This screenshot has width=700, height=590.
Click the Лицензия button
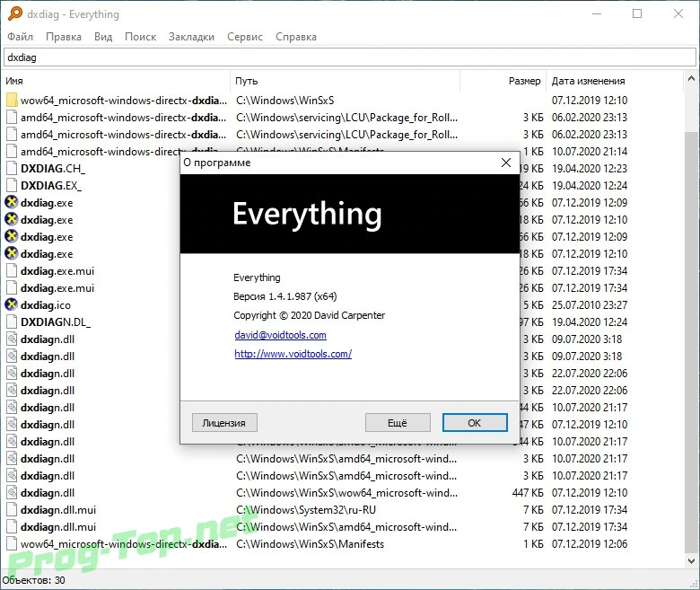[224, 422]
